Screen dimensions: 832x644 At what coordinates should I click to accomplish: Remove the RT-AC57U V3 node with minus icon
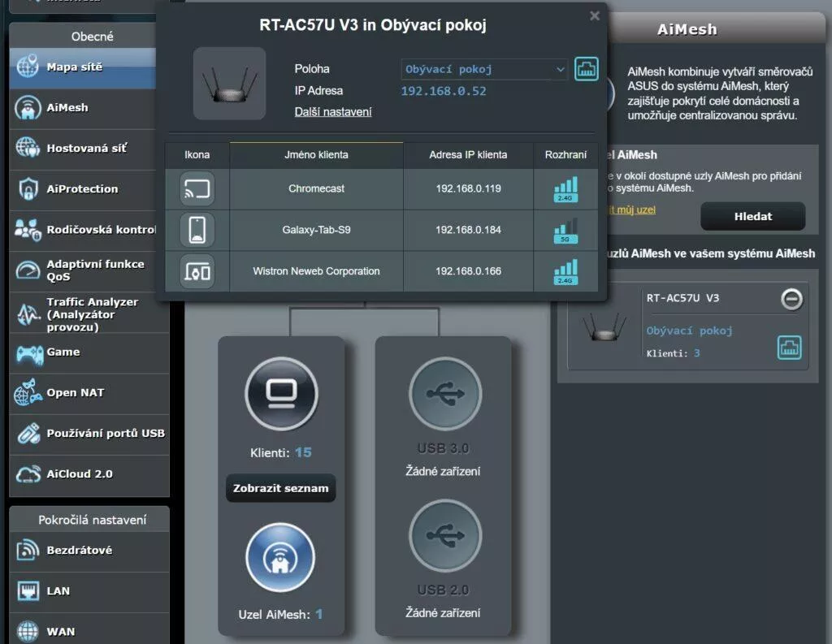click(791, 299)
